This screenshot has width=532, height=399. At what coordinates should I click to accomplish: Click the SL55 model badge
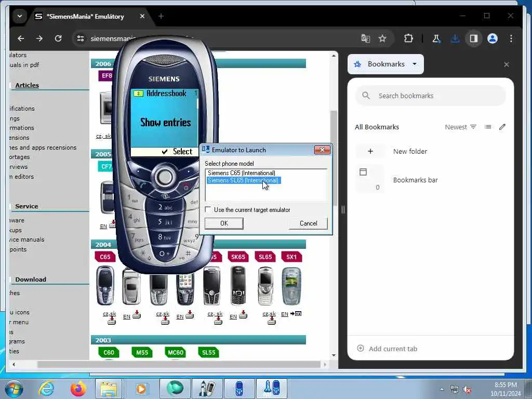pos(209,353)
